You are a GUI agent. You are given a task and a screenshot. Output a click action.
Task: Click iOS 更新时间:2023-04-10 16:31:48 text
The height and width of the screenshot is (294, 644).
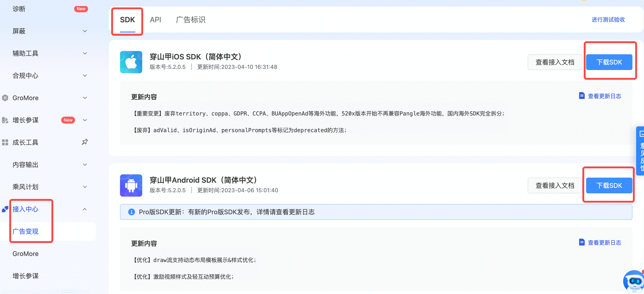(237, 67)
